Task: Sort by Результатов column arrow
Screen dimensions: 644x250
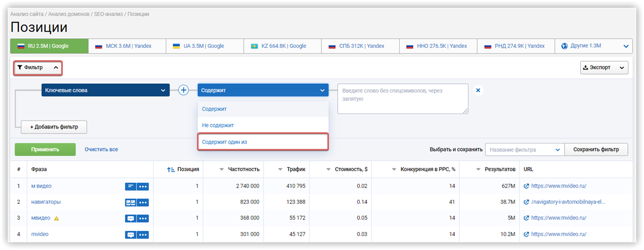Action: (x=479, y=169)
